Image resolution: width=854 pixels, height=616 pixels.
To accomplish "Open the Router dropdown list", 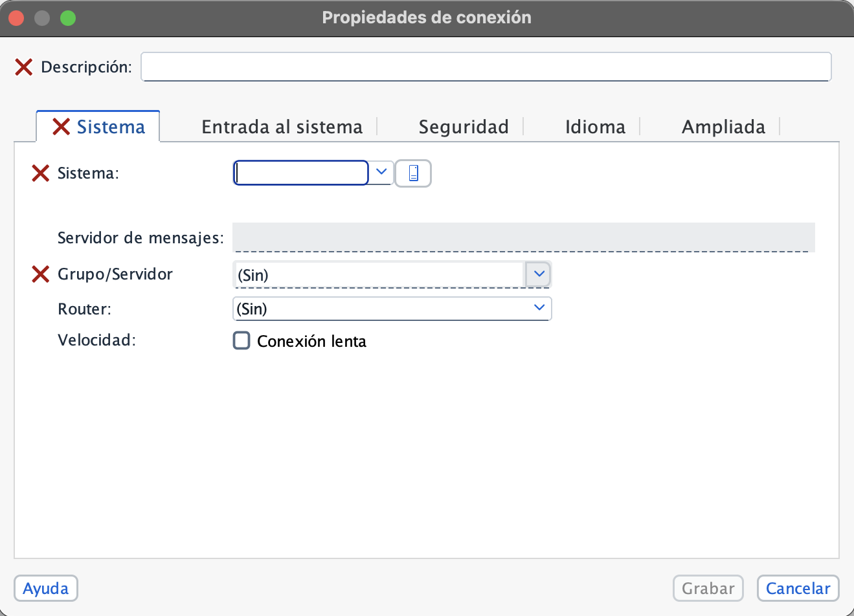I will 392,309.
